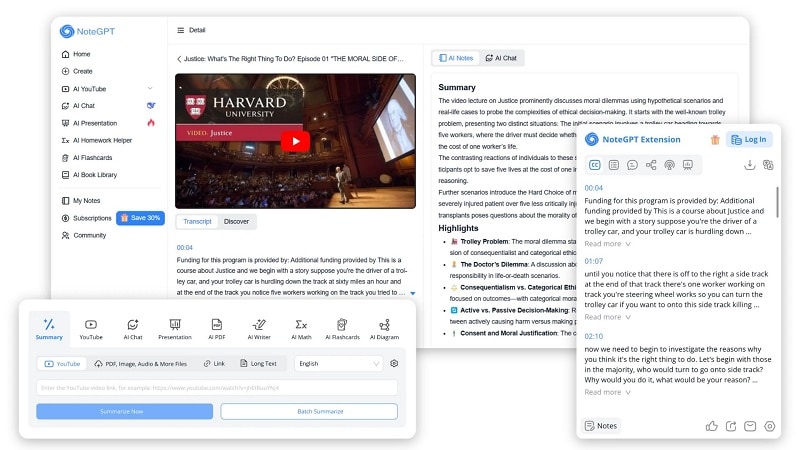This screenshot has height=450, width=800.
Task: Click the Summarize Now button
Action: point(124,411)
